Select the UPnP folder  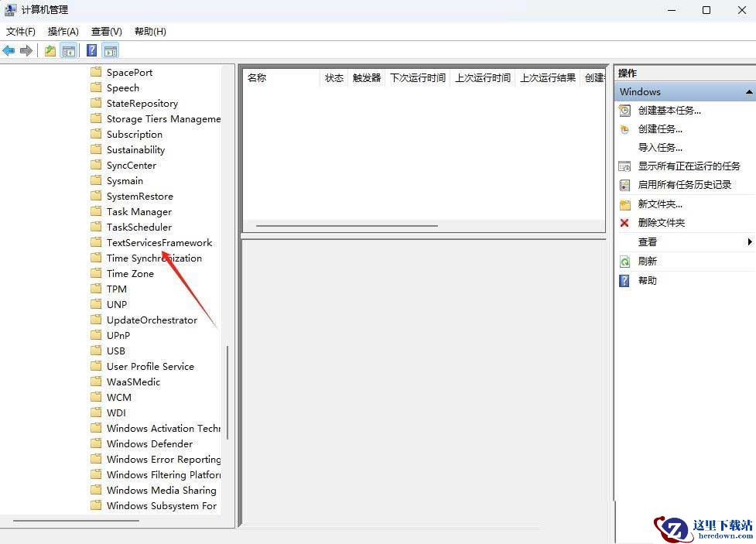click(x=118, y=335)
